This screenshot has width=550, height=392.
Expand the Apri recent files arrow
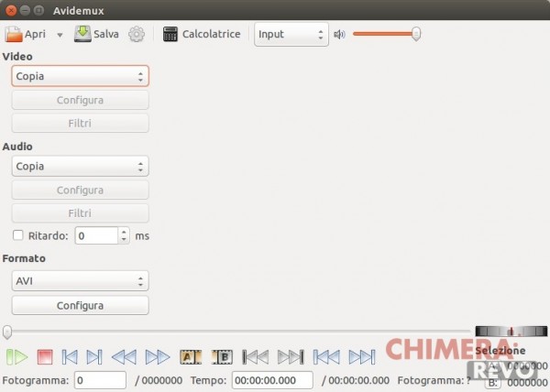pyautogui.click(x=60, y=35)
